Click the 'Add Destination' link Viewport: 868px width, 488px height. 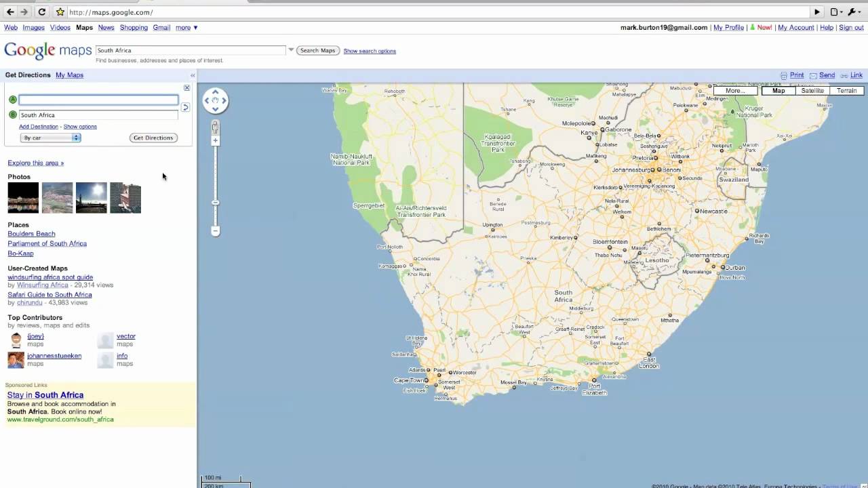pos(39,127)
